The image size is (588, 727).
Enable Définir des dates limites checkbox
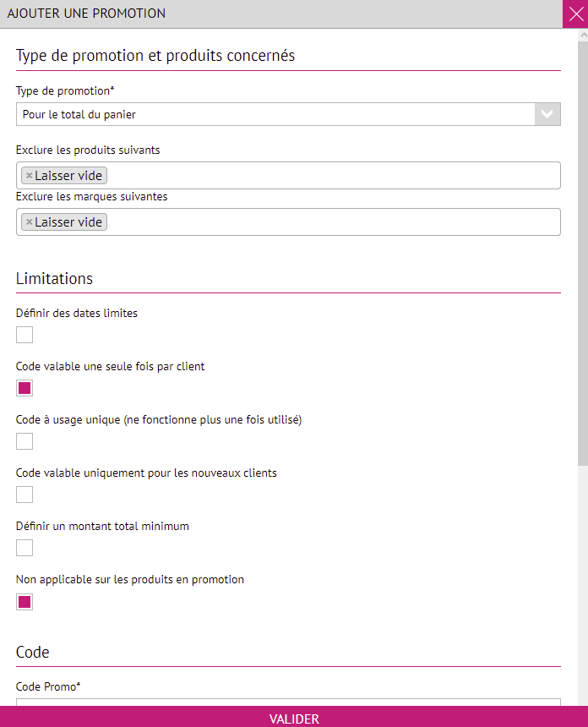point(24,335)
